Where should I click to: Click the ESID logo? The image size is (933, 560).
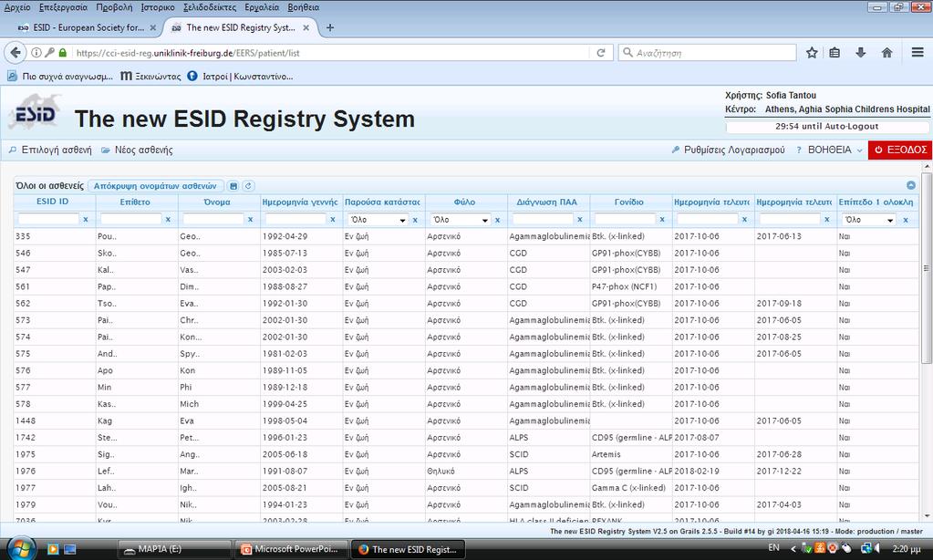pyautogui.click(x=35, y=113)
